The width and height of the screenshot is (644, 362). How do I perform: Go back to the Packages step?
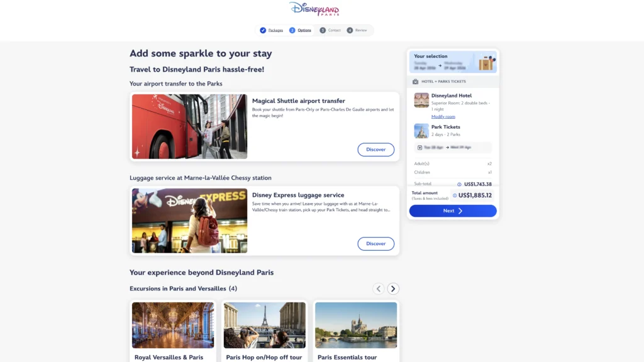coord(272,30)
